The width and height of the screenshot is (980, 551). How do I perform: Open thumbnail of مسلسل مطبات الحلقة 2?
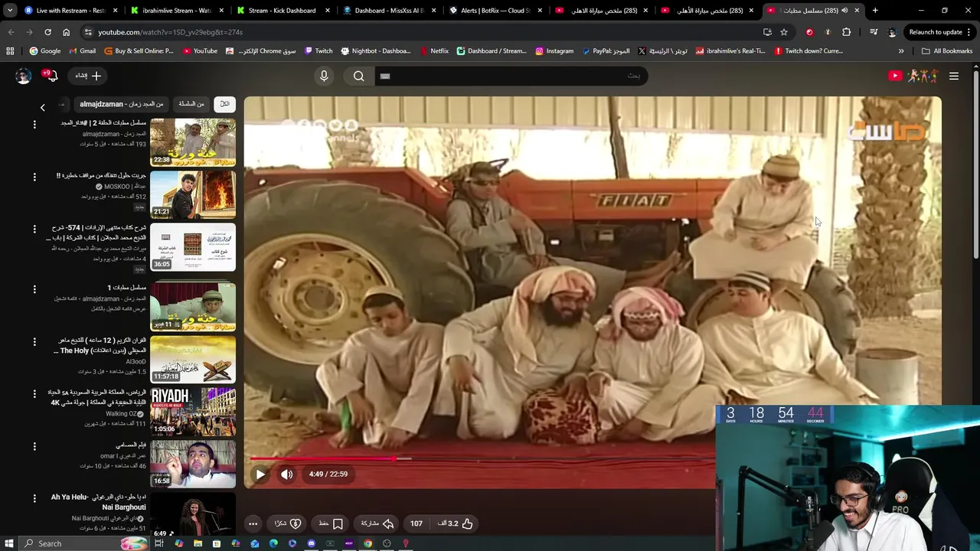[x=193, y=142]
